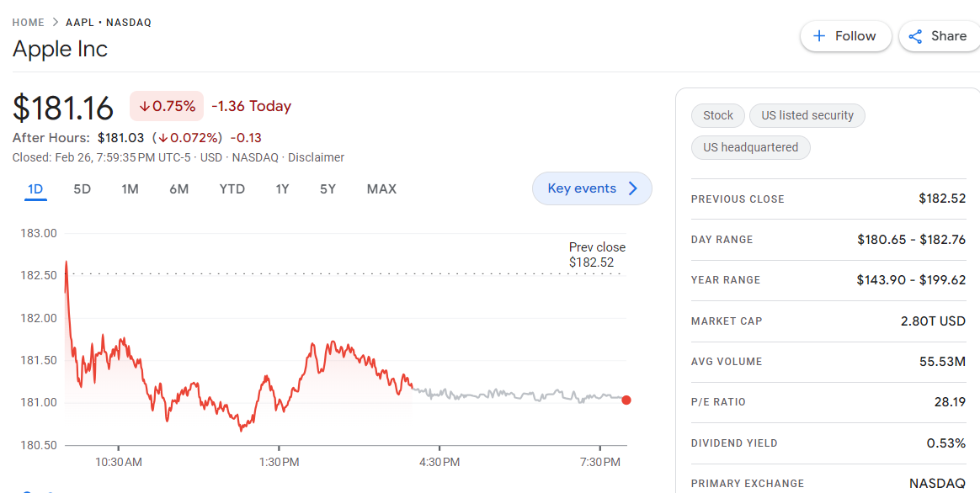The height and width of the screenshot is (493, 980).
Task: Click the Key events chevron arrow
Action: pyautogui.click(x=632, y=188)
